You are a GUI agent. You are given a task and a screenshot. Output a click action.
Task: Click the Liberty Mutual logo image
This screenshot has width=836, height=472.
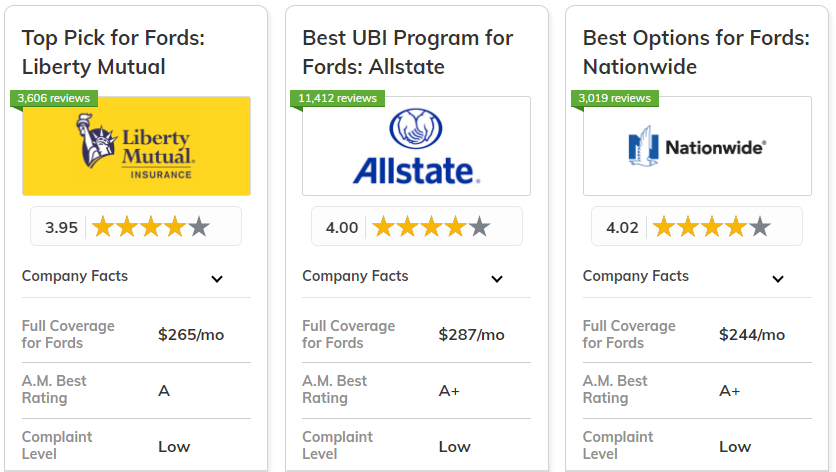tap(136, 146)
